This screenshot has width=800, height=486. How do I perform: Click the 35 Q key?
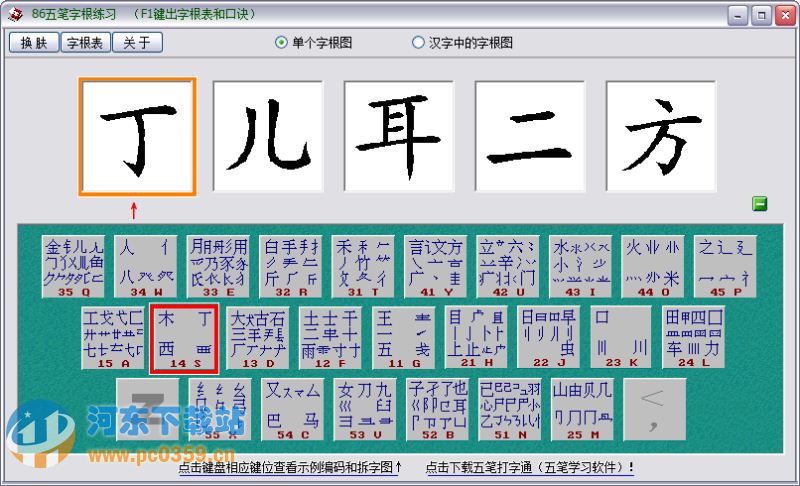pos(73,267)
